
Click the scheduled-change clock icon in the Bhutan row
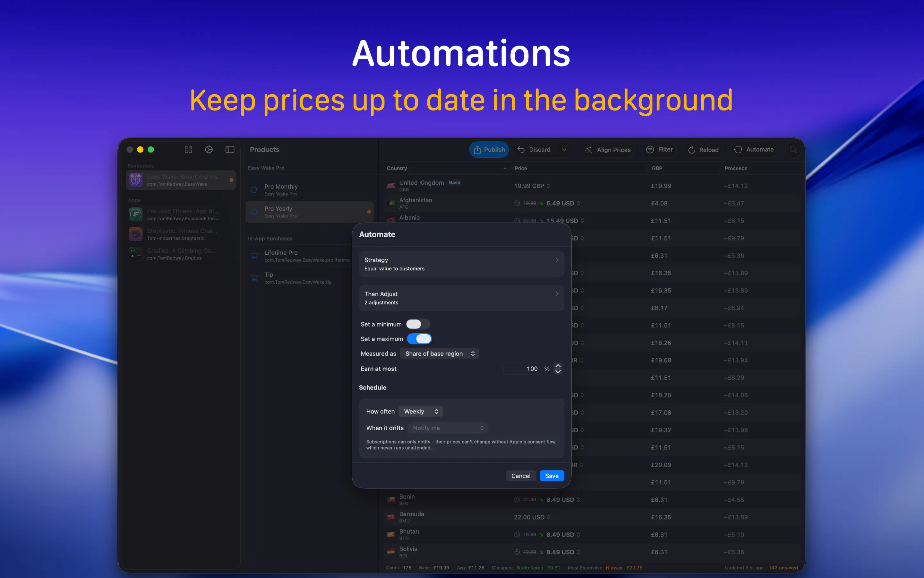coord(517,534)
